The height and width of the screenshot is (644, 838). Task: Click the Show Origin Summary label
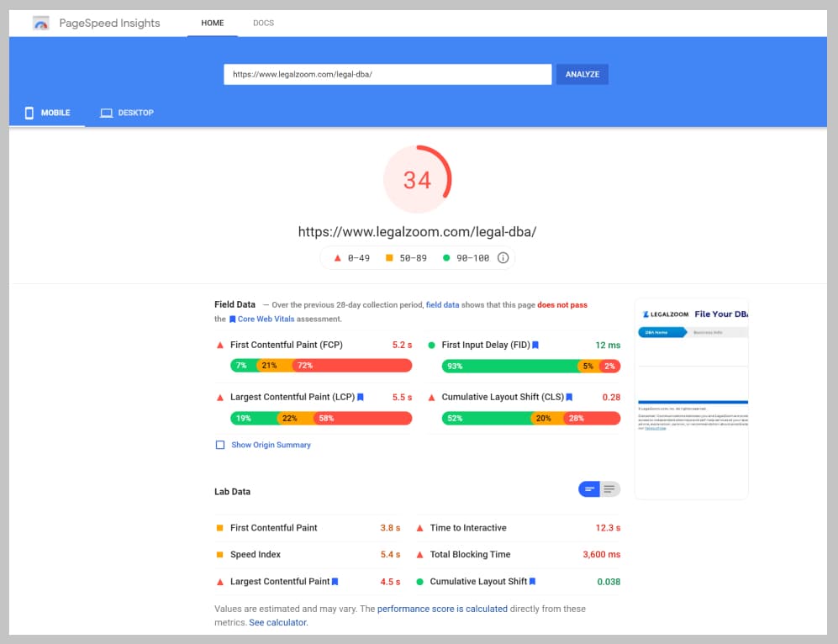[x=271, y=445]
